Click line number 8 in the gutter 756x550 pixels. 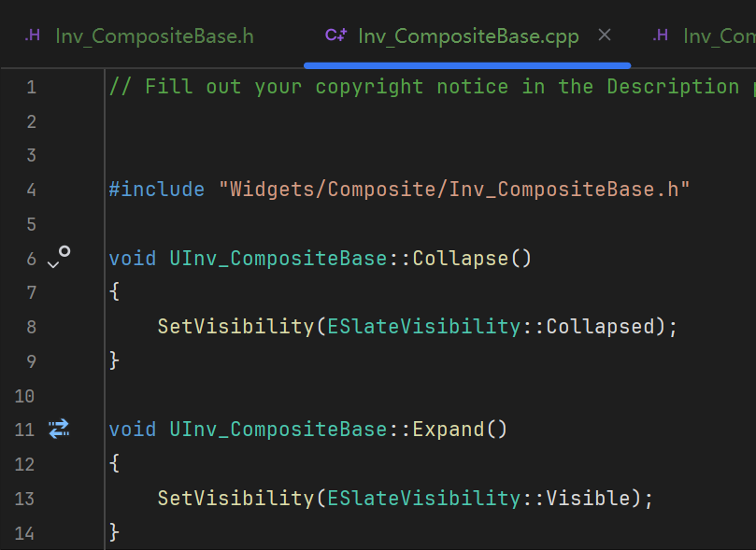pyautogui.click(x=32, y=327)
